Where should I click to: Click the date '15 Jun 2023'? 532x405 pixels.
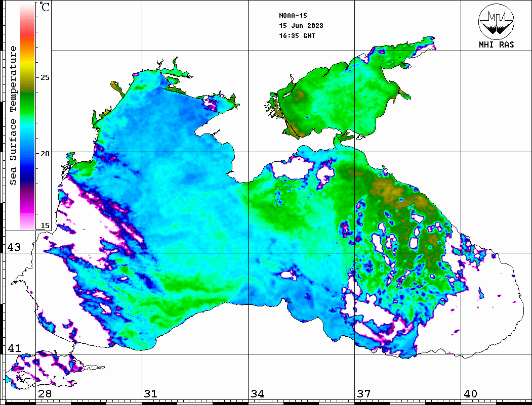click(301, 26)
